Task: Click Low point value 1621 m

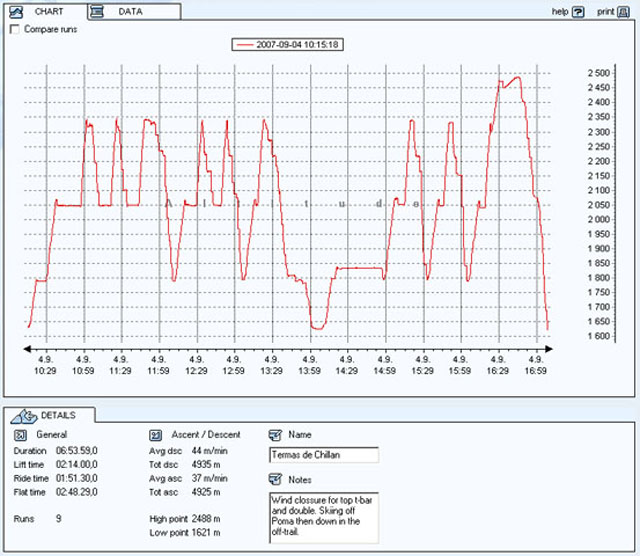Action: click(206, 533)
